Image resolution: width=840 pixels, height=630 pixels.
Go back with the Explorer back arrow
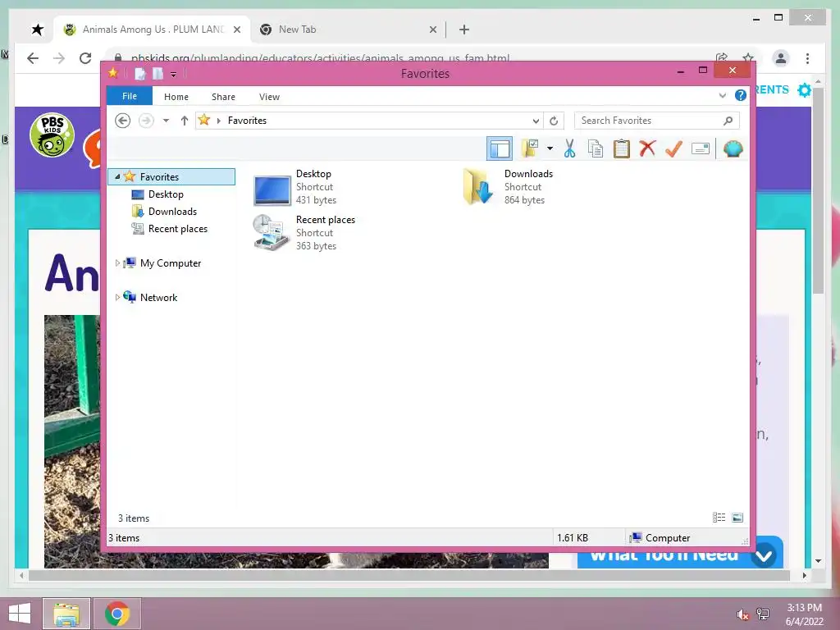point(123,121)
